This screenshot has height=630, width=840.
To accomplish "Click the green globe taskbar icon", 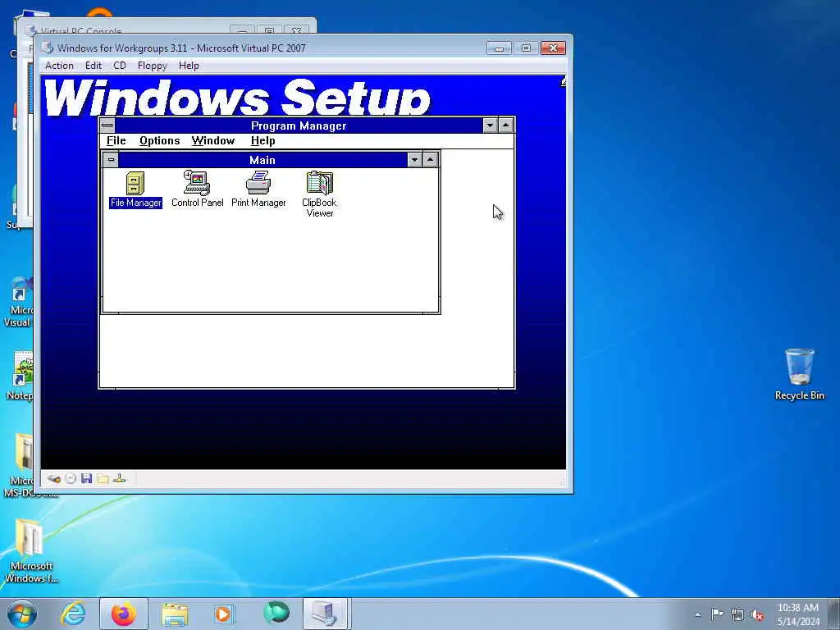I will (276, 613).
